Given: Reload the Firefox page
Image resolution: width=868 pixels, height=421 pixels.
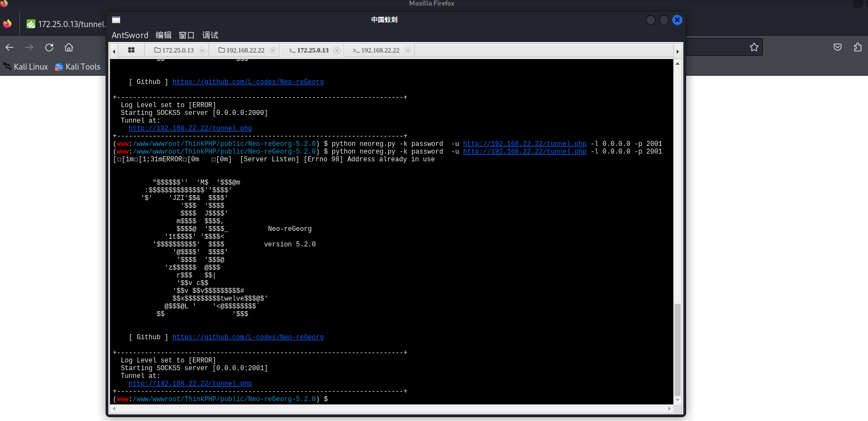Looking at the screenshot, I should tap(49, 48).
